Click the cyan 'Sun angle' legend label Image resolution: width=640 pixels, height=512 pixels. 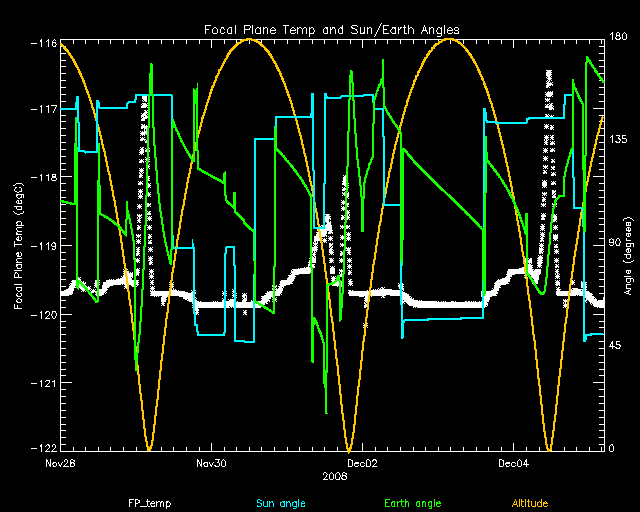(279, 503)
